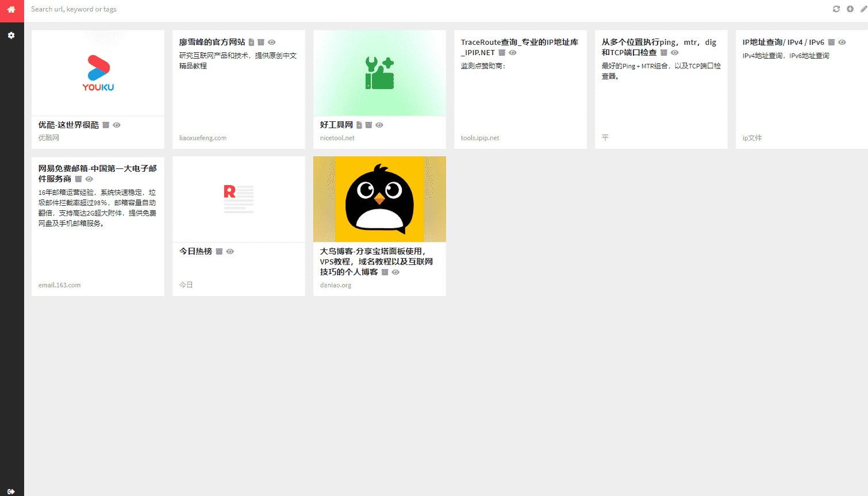
Task: Open the 优酷-这世界很酷 bookmark title
Action: point(68,125)
